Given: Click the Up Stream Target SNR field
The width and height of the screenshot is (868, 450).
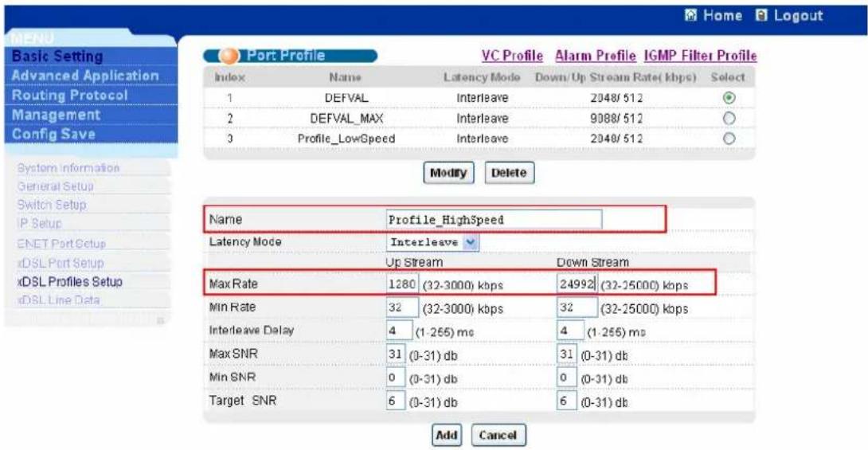Looking at the screenshot, I should 396,401.
